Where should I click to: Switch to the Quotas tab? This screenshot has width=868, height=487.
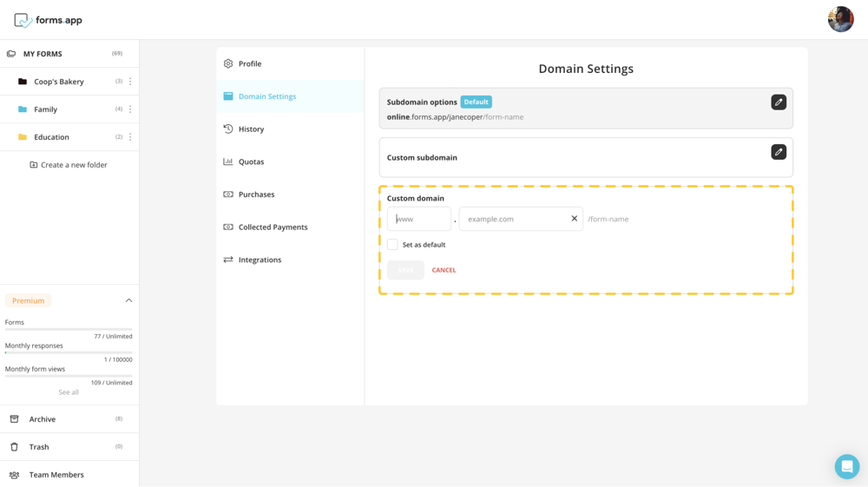pos(251,161)
